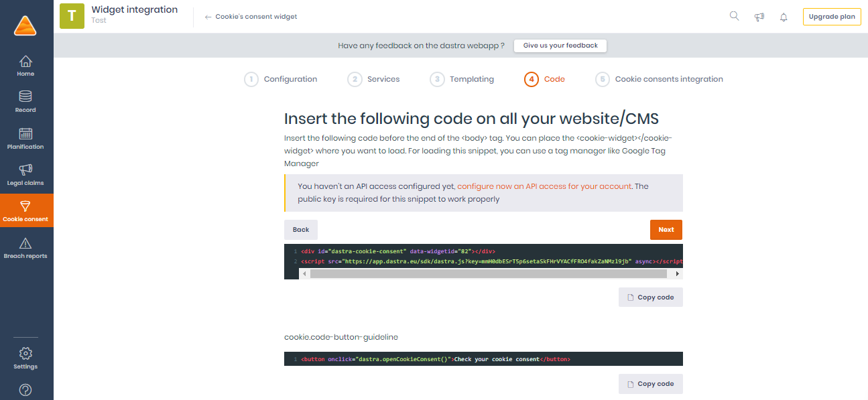
Task: Open step 5 Cookie consents integration
Action: [x=660, y=79]
